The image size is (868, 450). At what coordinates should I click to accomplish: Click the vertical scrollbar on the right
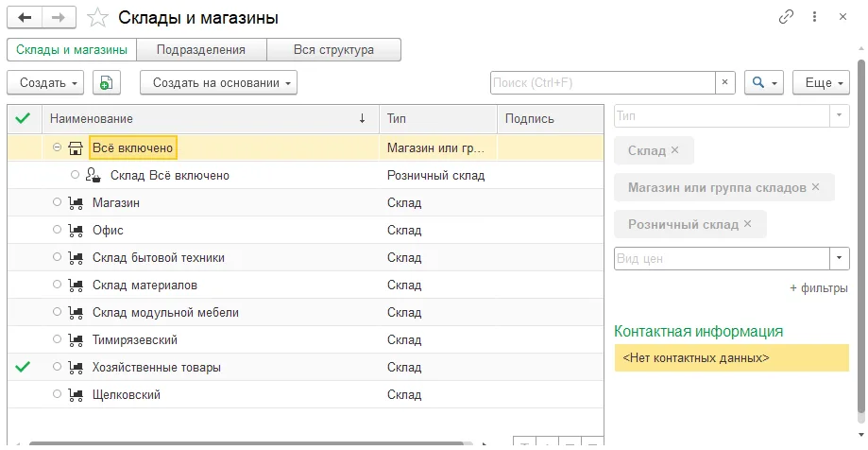click(x=860, y=238)
